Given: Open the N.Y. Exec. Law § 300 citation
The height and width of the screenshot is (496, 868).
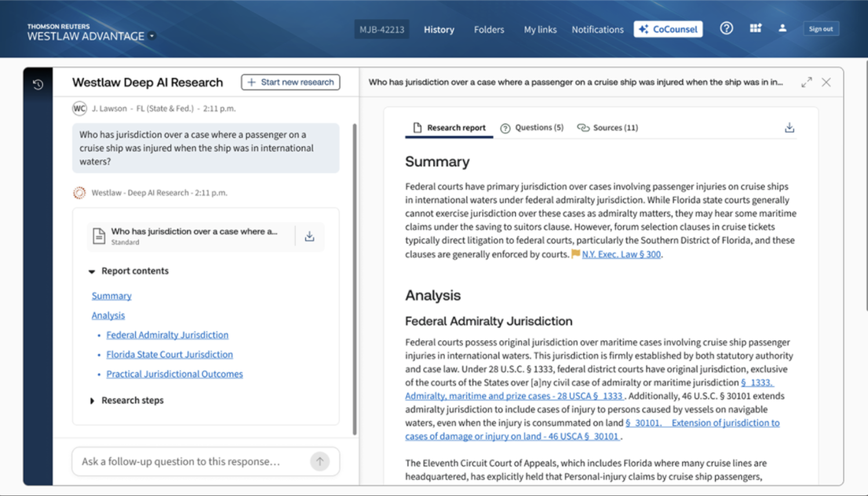Looking at the screenshot, I should pyautogui.click(x=621, y=254).
